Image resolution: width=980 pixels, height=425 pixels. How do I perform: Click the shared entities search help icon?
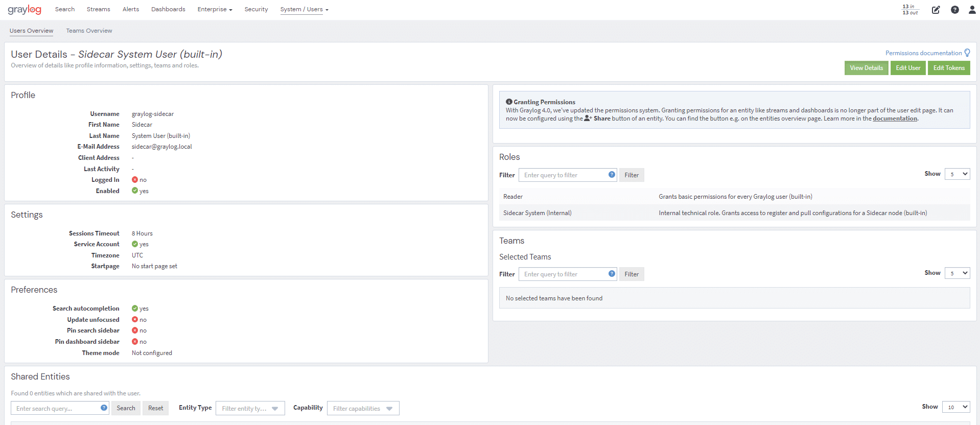104,408
